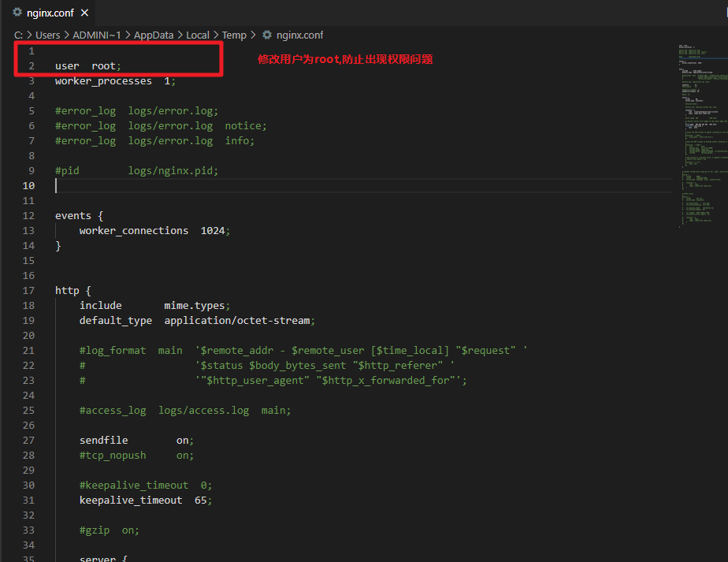
Task: Click 'worker_connections 1024;' text
Action: tap(154, 231)
